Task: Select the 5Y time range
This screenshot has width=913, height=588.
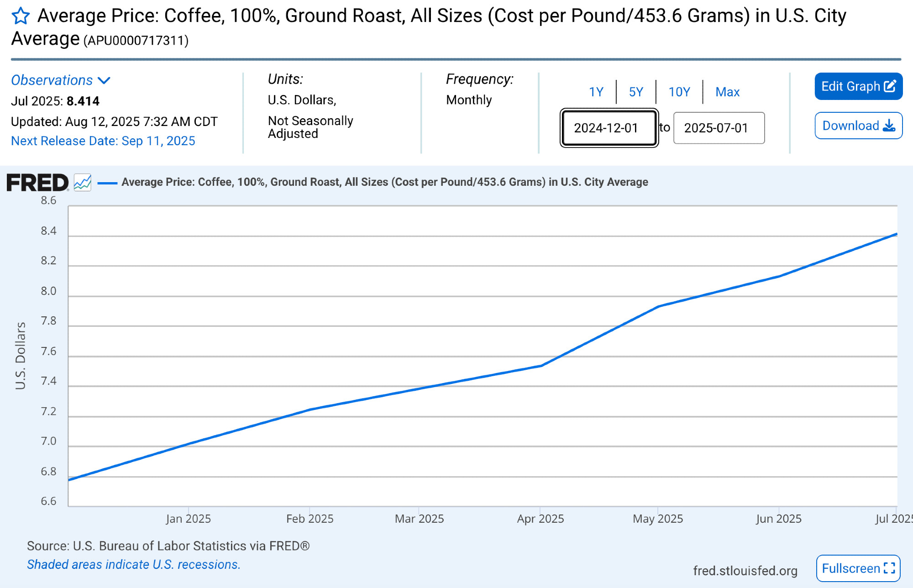Action: pos(636,92)
